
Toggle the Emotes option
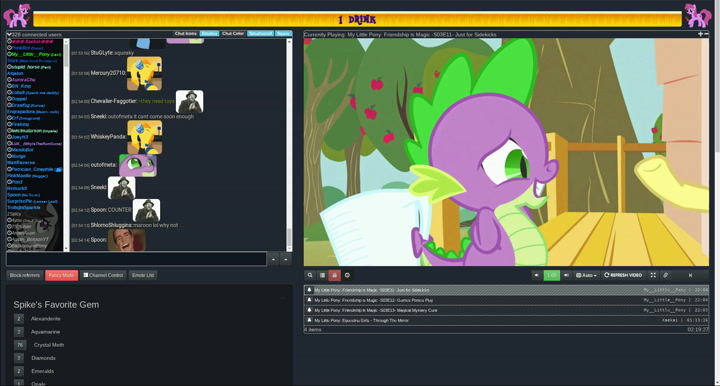pos(209,34)
